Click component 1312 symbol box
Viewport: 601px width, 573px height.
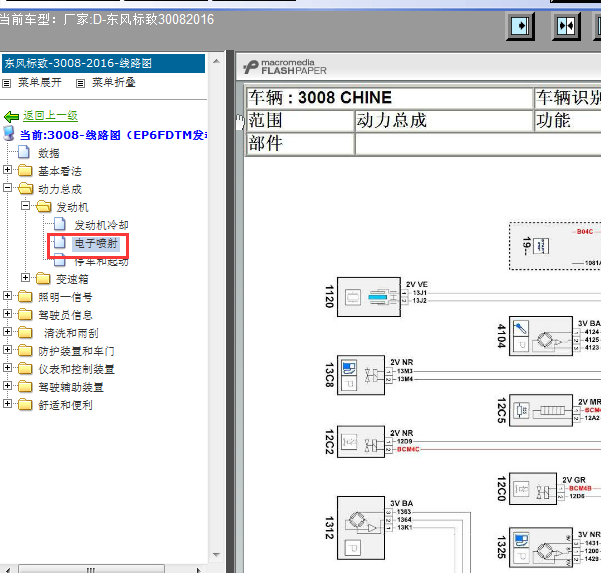361,528
